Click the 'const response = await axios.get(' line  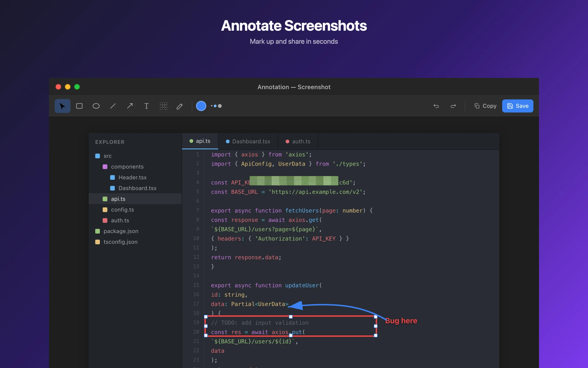[266, 220]
